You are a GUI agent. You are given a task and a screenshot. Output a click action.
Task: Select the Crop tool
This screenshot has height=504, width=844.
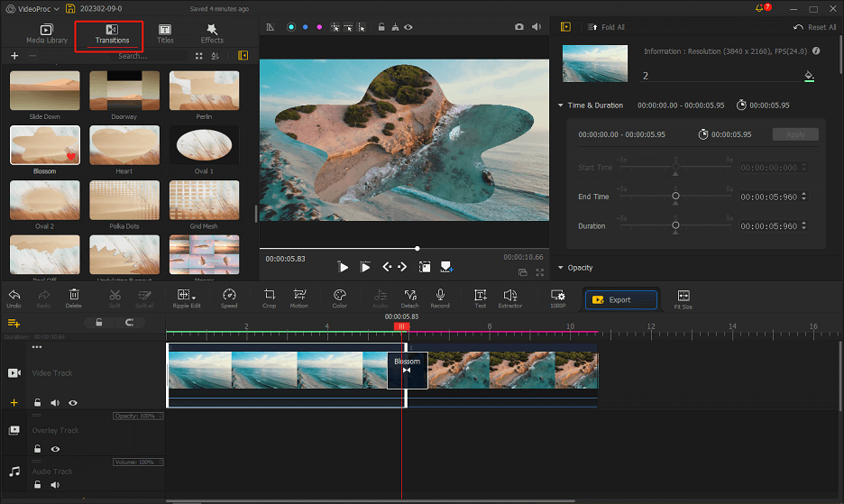[269, 298]
